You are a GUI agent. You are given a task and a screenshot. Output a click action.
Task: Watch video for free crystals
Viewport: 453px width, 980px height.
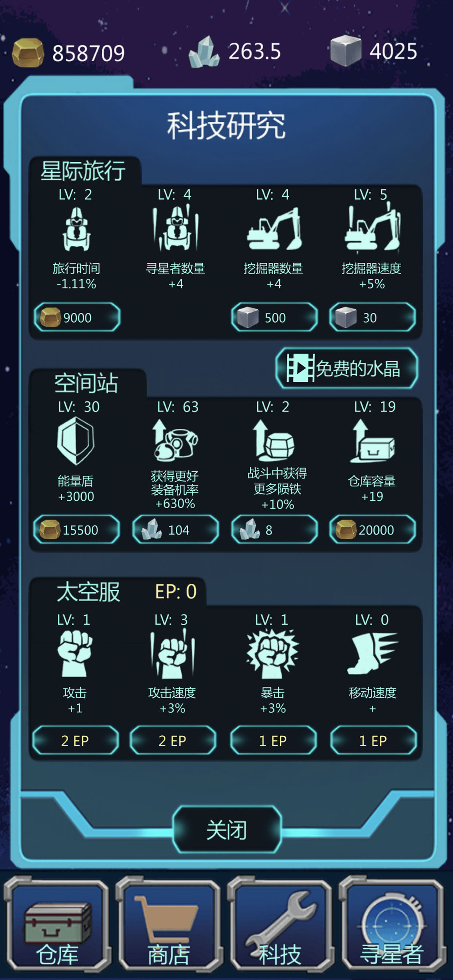[346, 368]
